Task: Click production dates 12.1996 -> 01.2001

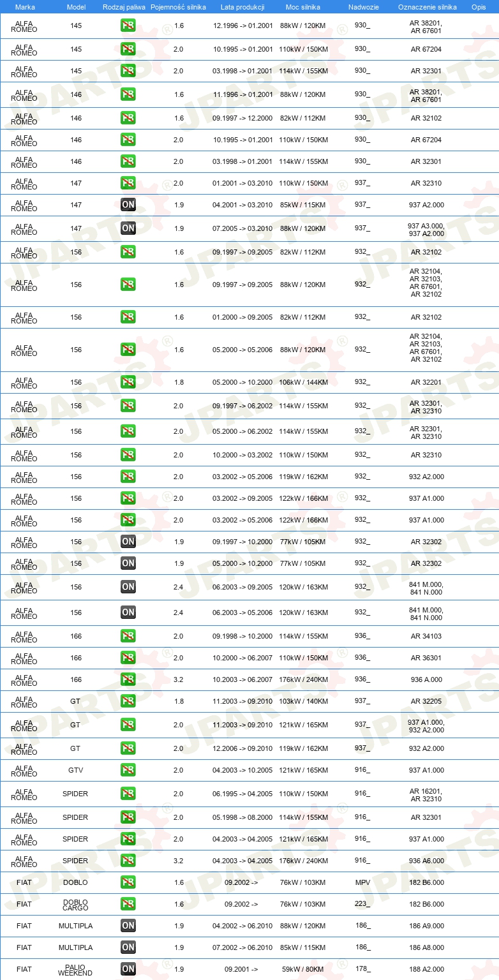Action: point(242,26)
